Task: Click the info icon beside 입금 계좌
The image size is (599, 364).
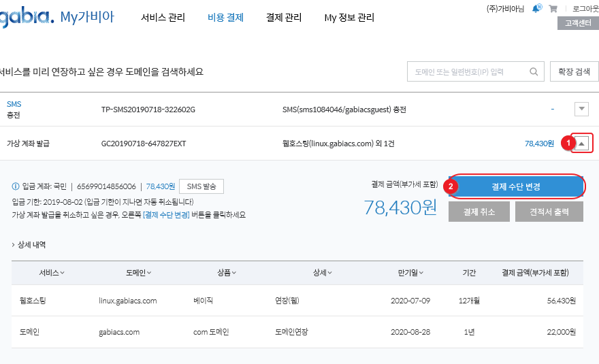Action: coord(15,186)
